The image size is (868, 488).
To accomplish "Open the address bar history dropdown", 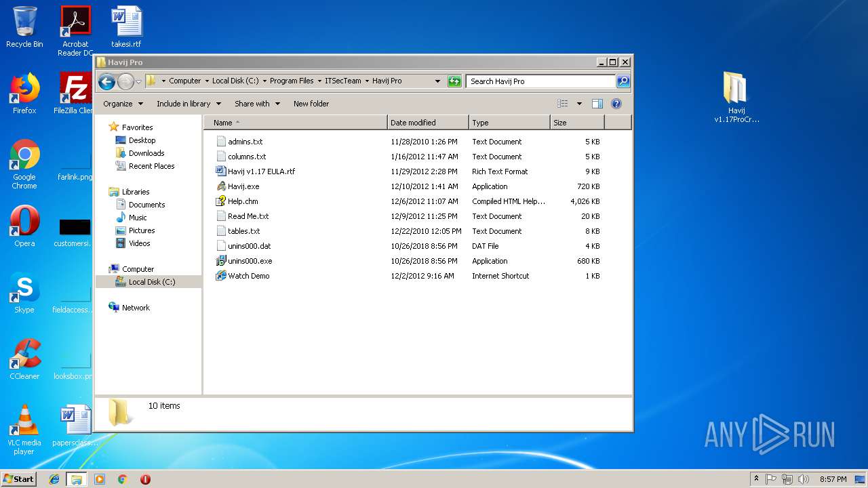I will [438, 81].
